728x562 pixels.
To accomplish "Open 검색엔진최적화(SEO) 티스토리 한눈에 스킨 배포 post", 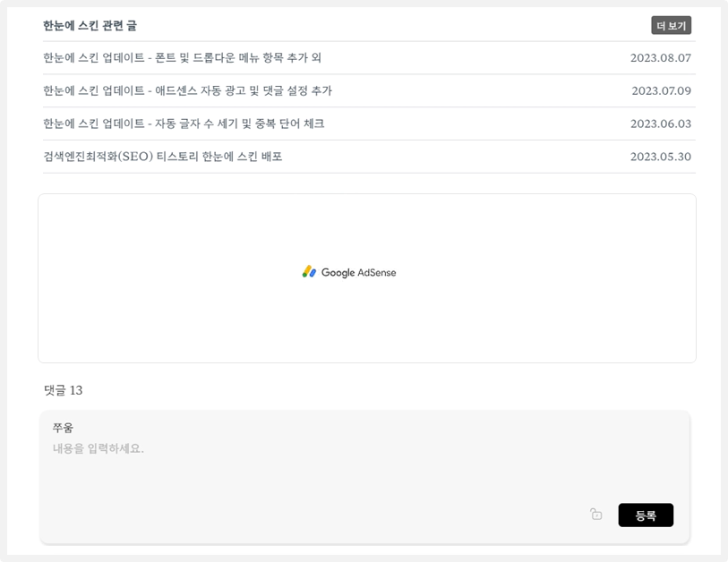I will pyautogui.click(x=162, y=157).
